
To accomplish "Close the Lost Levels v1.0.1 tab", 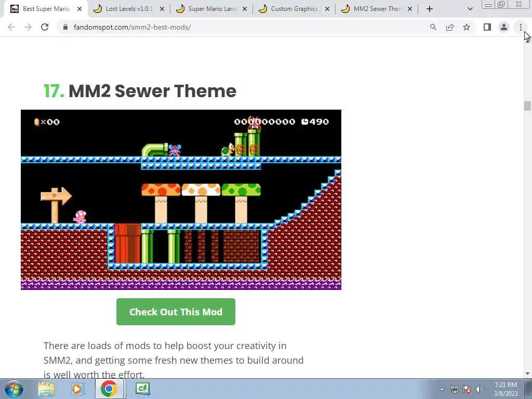I will (x=162, y=9).
